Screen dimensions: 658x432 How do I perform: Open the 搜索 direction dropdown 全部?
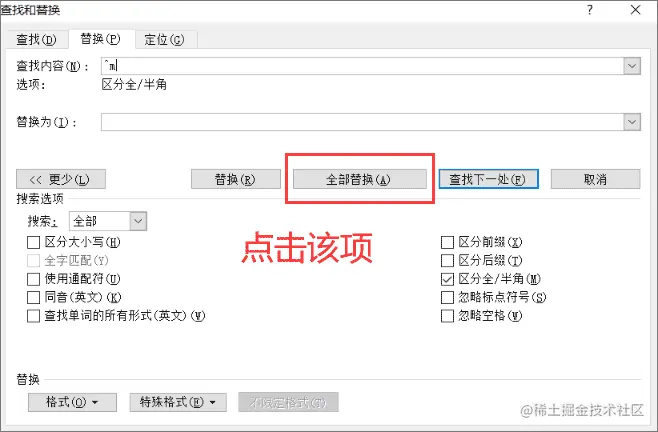(x=108, y=221)
